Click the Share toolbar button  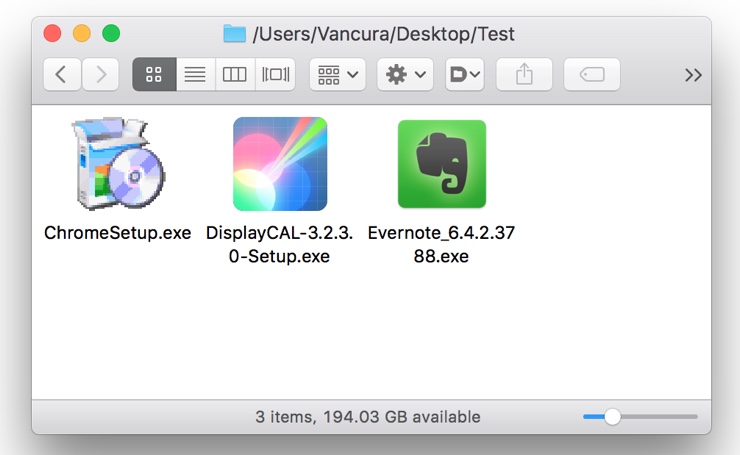tap(524, 75)
